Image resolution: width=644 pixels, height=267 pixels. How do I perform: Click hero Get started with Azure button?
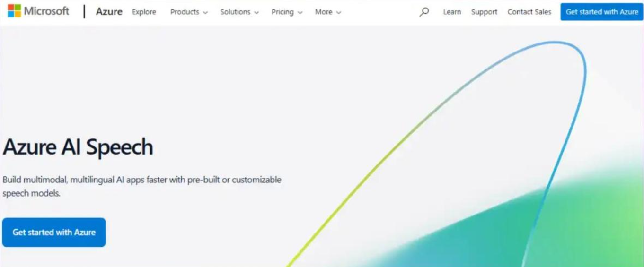(54, 232)
